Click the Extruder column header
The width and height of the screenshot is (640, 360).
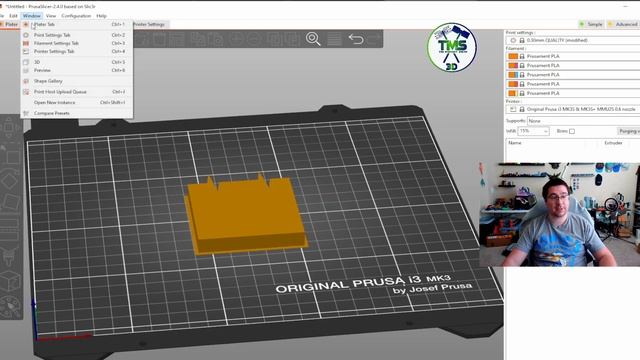613,143
